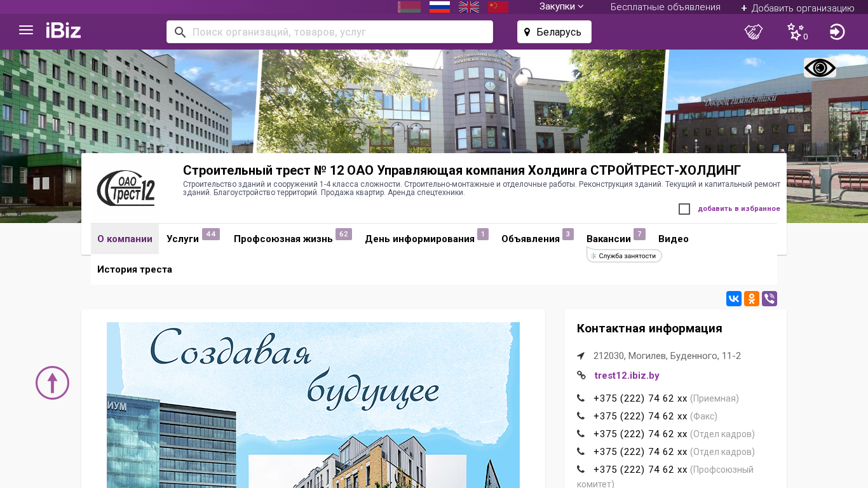
Task: Open the Создавая будущее banner image
Action: point(313,405)
